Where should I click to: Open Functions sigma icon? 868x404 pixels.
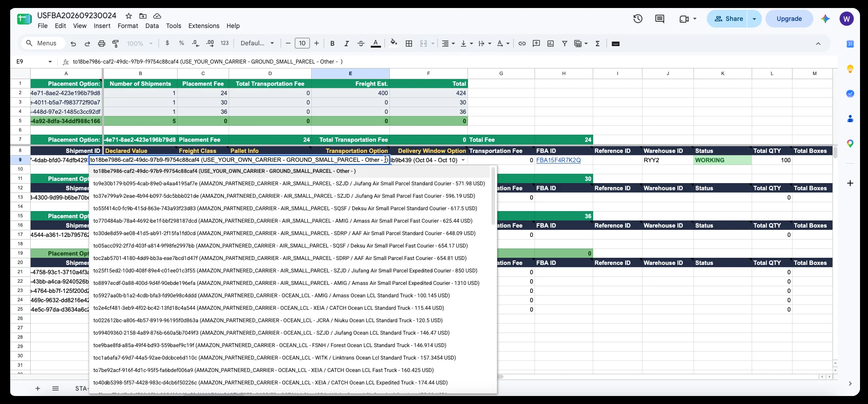click(x=598, y=44)
